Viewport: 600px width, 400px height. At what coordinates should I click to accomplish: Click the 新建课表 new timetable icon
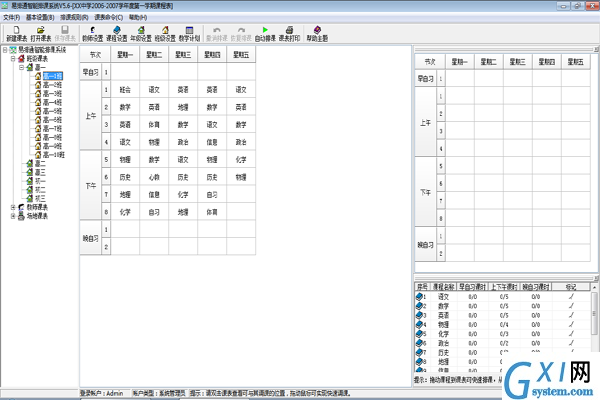[x=16, y=33]
